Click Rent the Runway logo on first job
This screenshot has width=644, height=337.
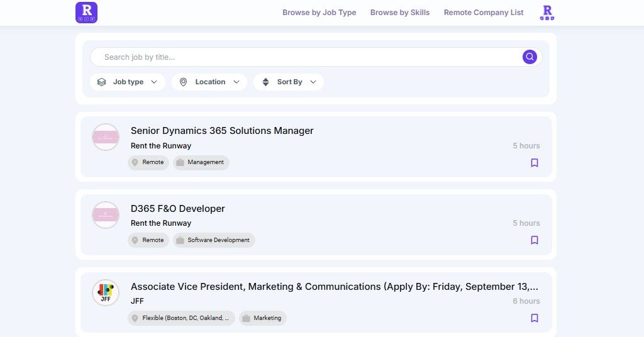coord(106,137)
